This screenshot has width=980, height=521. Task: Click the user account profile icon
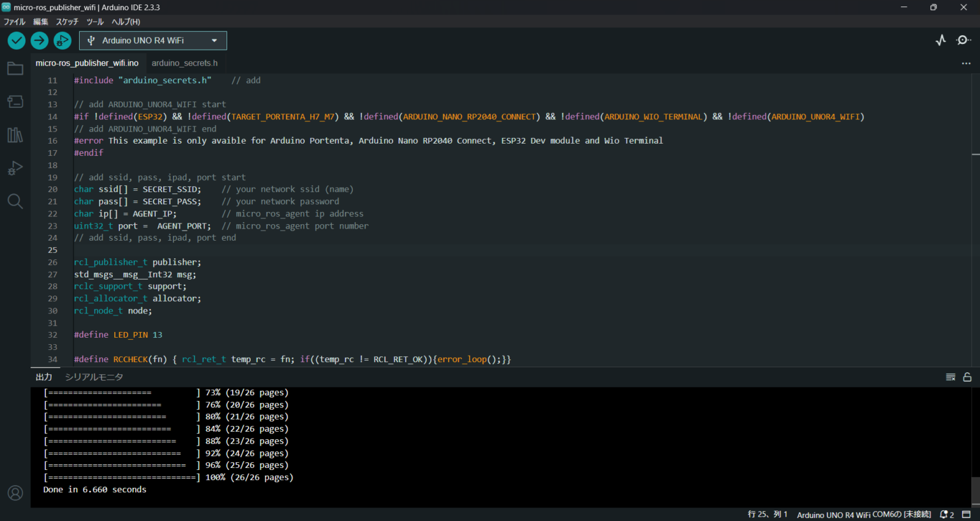tap(15, 493)
